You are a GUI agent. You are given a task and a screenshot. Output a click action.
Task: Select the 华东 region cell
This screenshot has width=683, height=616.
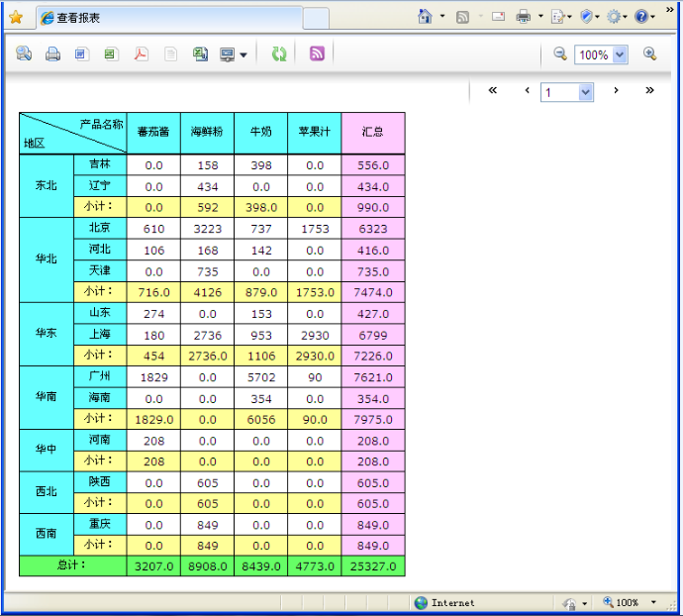[x=47, y=334]
